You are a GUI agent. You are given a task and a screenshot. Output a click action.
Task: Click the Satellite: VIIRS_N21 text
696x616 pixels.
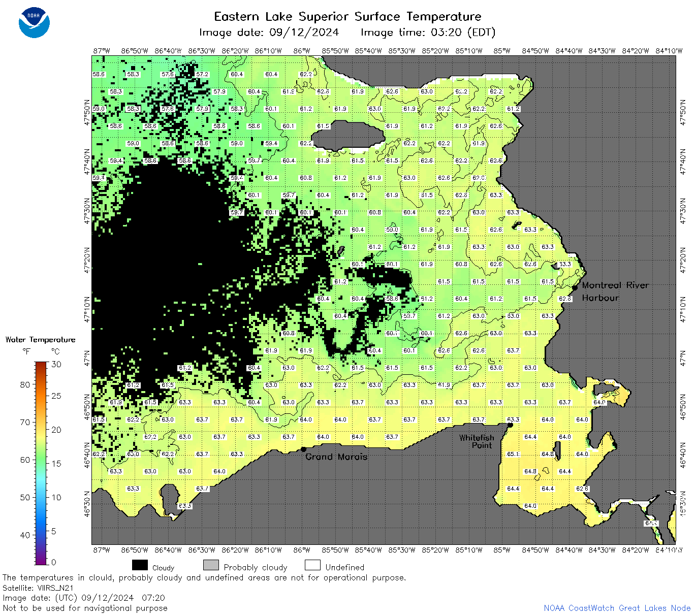tap(38, 588)
